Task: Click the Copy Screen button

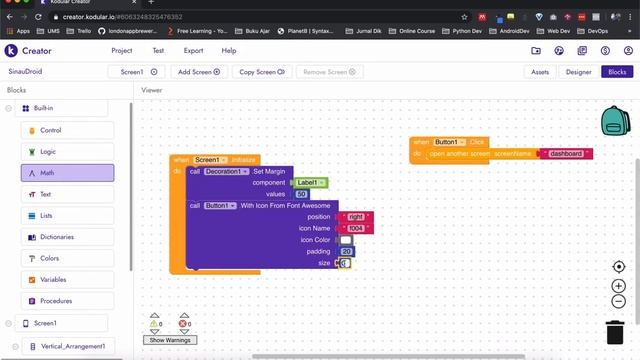Action: point(262,72)
